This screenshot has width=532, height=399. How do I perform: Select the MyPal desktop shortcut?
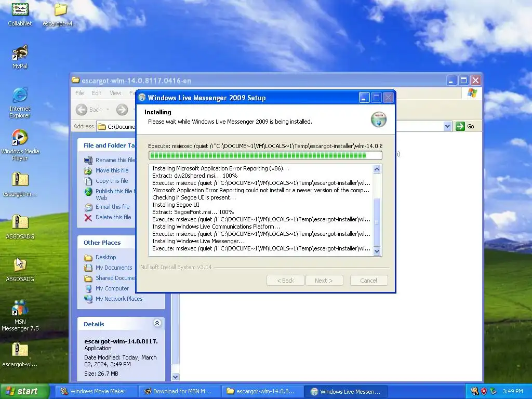tap(20, 57)
